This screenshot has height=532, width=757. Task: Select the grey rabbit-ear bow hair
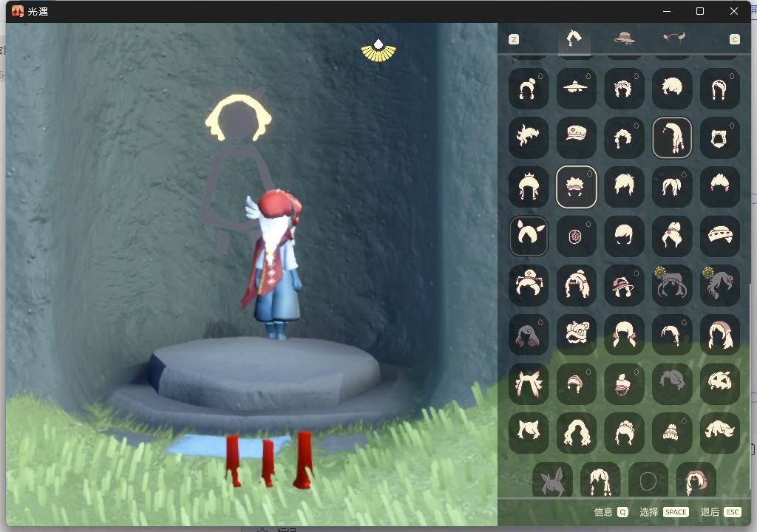click(553, 480)
